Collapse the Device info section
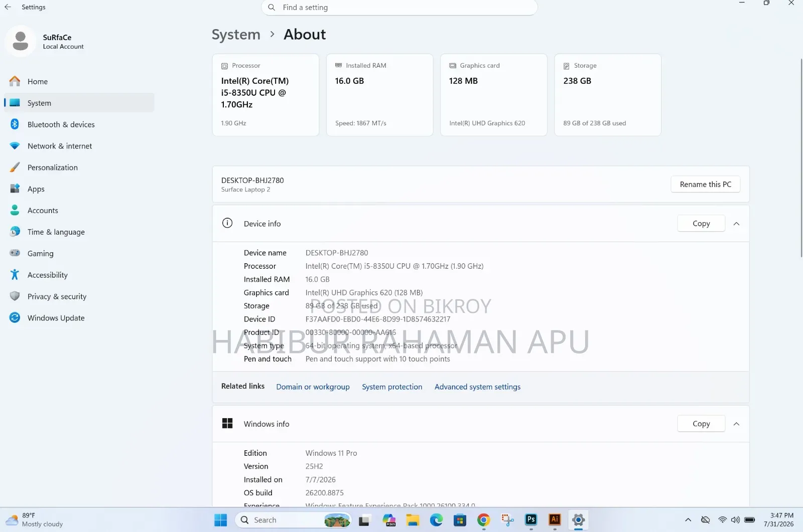The width and height of the screenshot is (803, 532). click(737, 224)
